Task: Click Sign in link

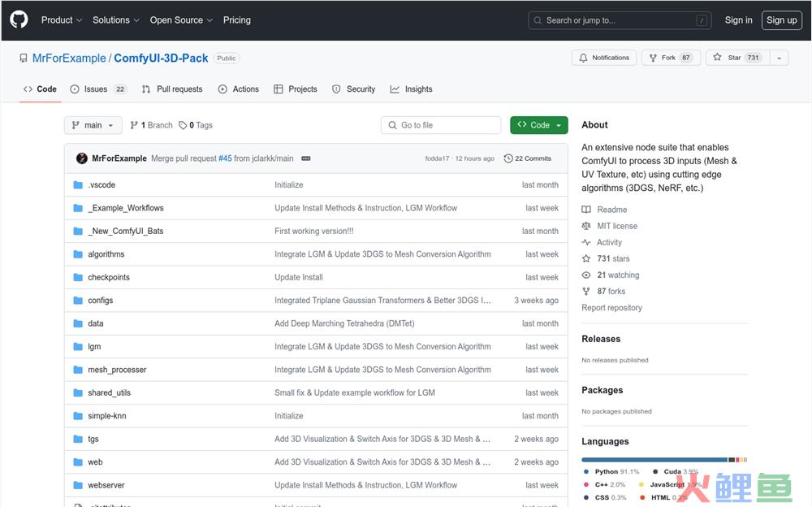Action: point(738,20)
